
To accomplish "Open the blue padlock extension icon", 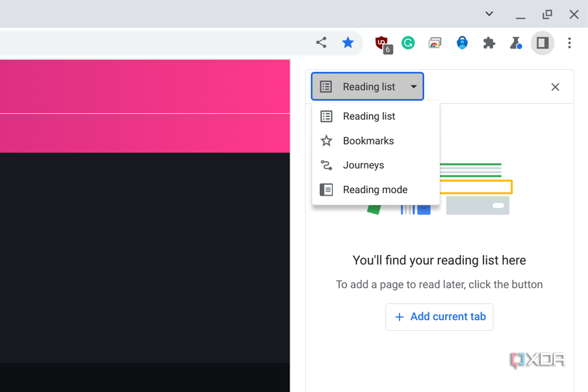I will pos(462,43).
